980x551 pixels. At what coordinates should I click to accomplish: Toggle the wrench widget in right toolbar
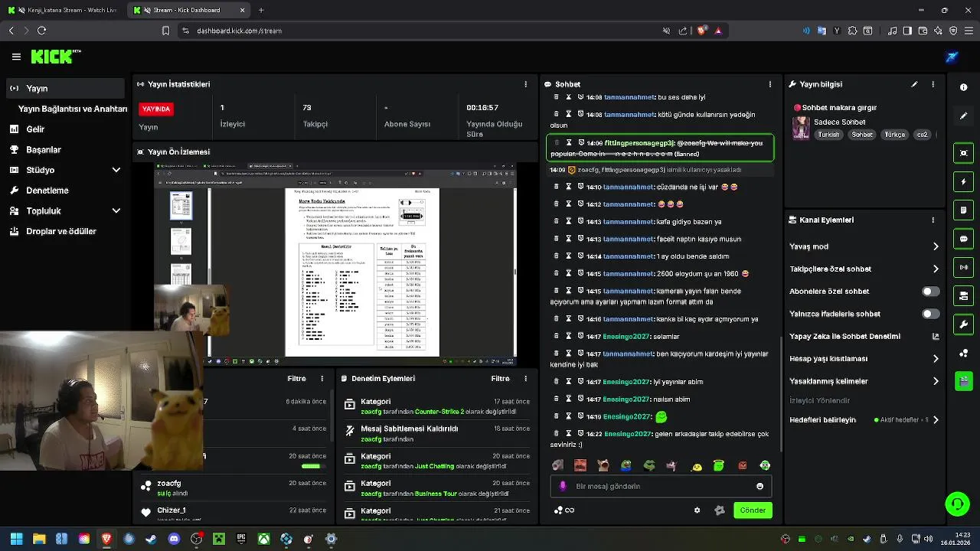pos(964,324)
